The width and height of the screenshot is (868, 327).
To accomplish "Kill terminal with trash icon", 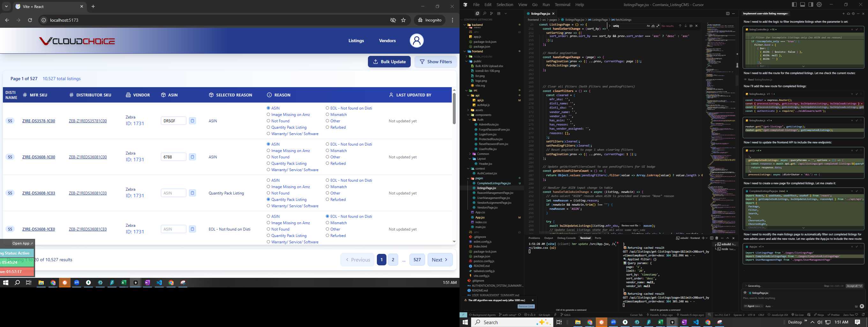I will [x=717, y=238].
